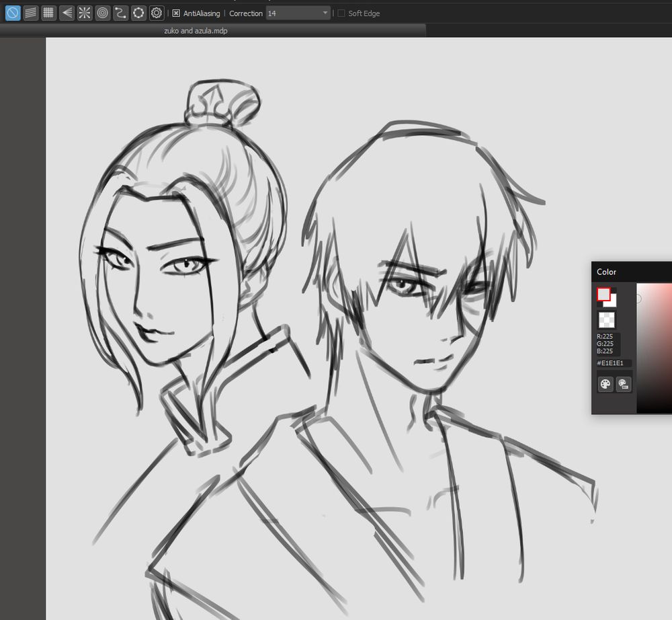Open the palette with slider bar icon
672x620 pixels.
(624, 384)
